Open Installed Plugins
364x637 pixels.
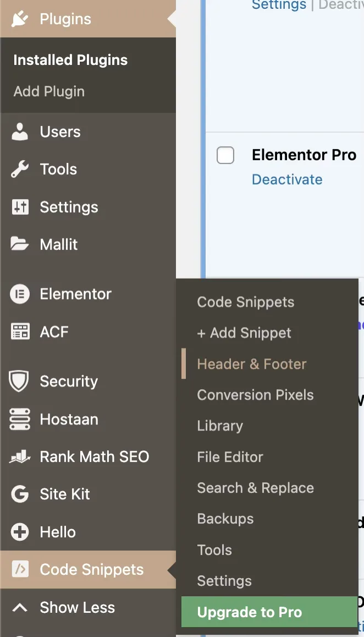(x=70, y=59)
